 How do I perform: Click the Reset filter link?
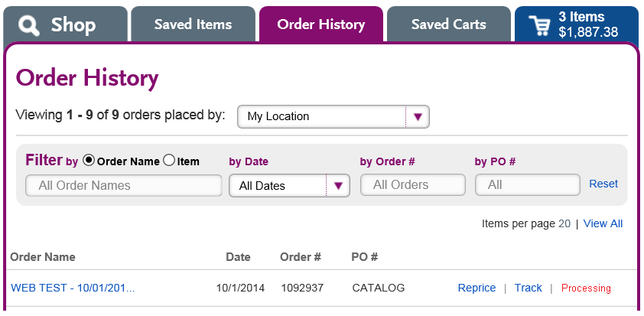tap(603, 184)
